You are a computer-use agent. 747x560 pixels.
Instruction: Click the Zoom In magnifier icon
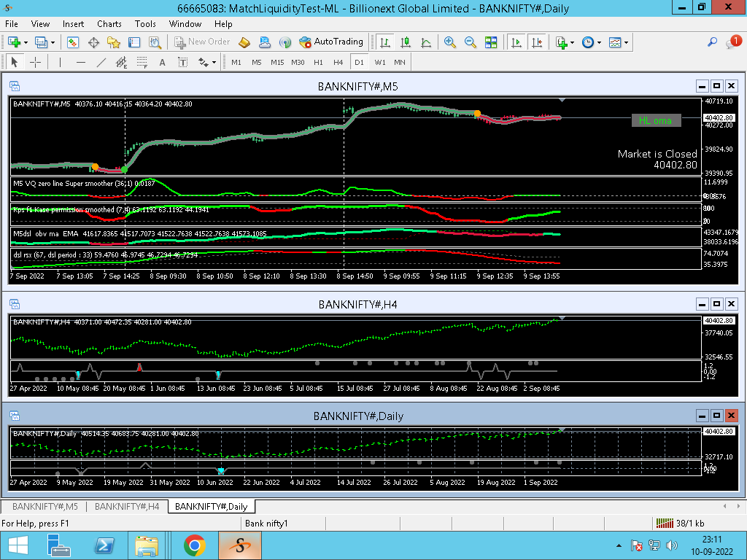tap(449, 42)
